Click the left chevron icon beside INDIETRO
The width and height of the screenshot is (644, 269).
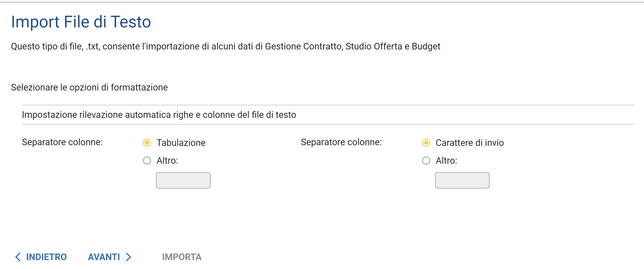(x=18, y=257)
